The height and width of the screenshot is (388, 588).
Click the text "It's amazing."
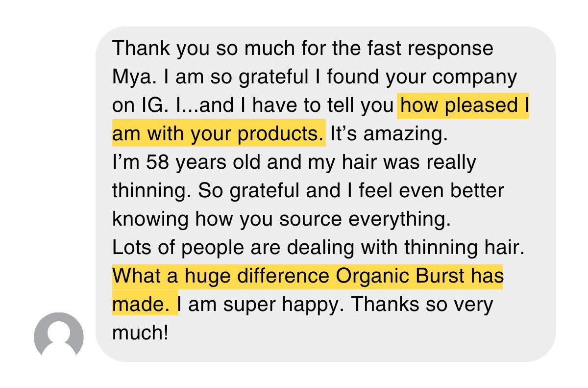click(x=389, y=133)
